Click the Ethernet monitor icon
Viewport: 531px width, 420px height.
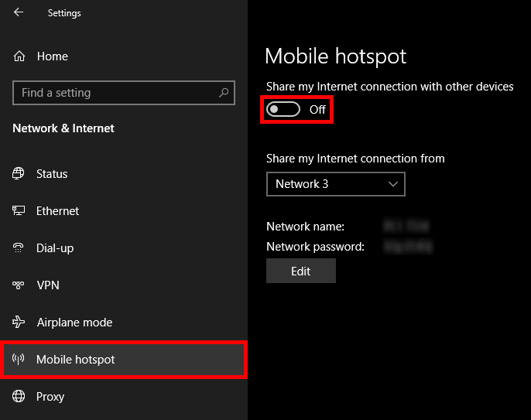coord(19,210)
